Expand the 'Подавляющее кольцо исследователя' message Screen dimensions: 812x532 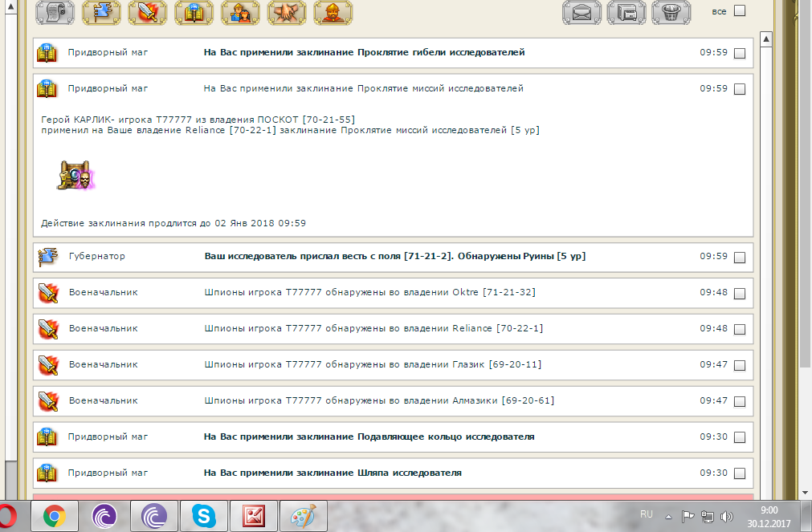point(369,437)
